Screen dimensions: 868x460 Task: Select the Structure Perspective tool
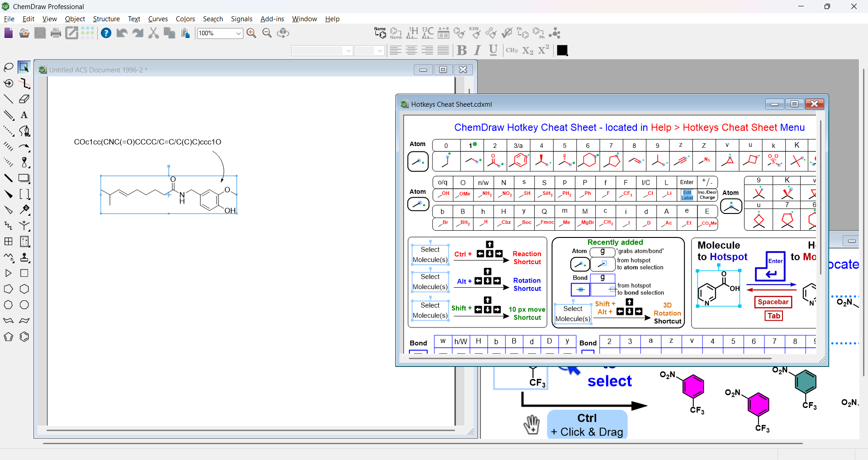(9, 83)
